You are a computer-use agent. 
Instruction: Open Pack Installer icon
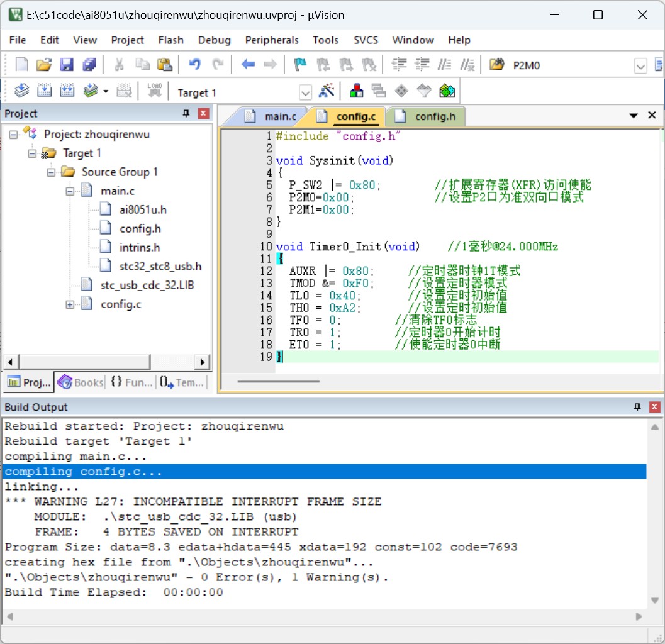447,91
